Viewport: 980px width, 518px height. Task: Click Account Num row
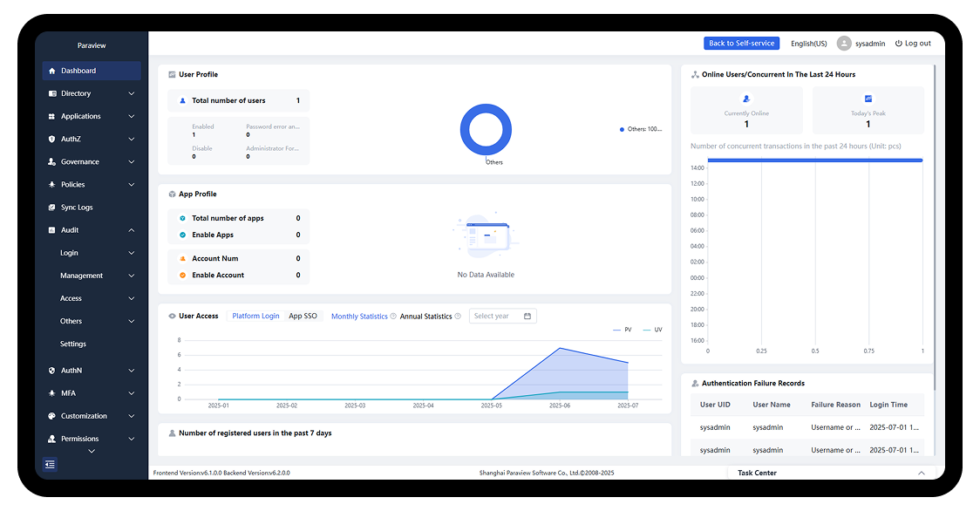(x=239, y=258)
